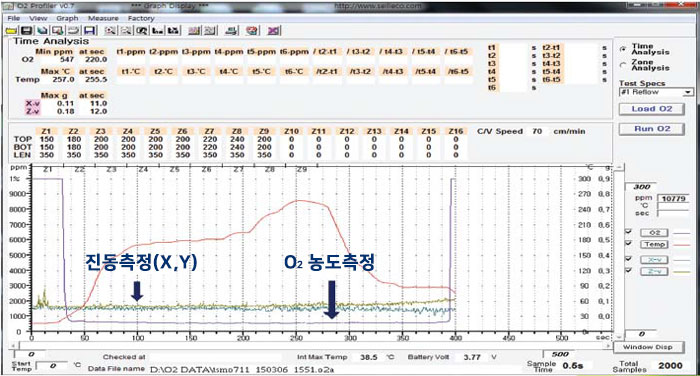The image size is (700, 376).
Task: Click the Run O2 button
Action: 652,129
